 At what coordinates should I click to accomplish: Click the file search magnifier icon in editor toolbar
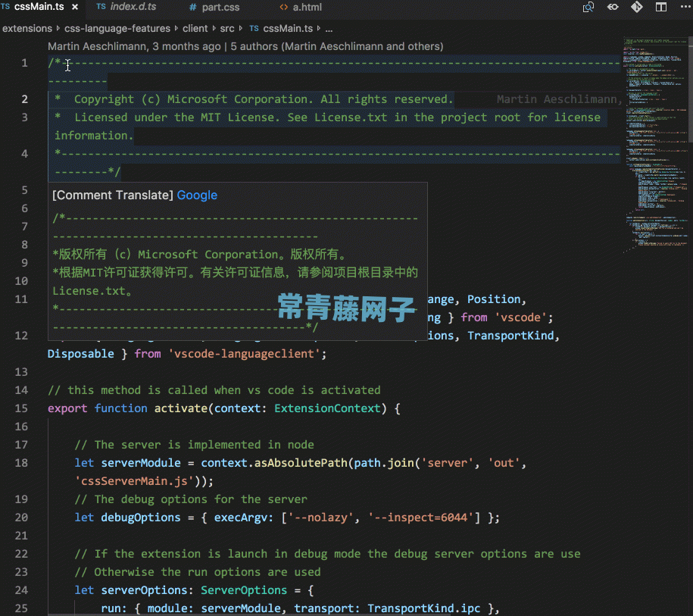click(x=588, y=7)
